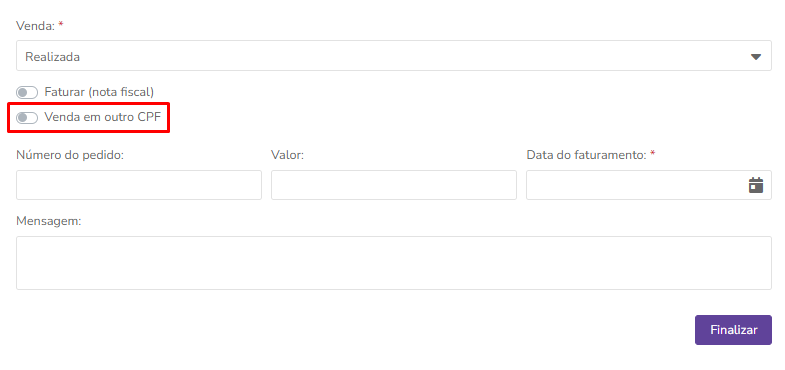This screenshot has width=785, height=370.
Task: Click the Finalizar button
Action: (x=733, y=330)
